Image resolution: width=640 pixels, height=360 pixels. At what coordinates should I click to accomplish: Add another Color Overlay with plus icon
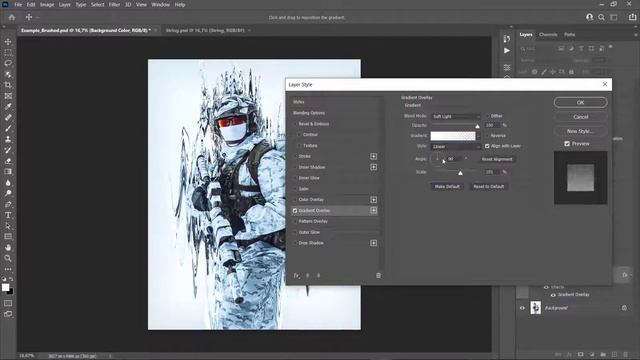pos(373,200)
